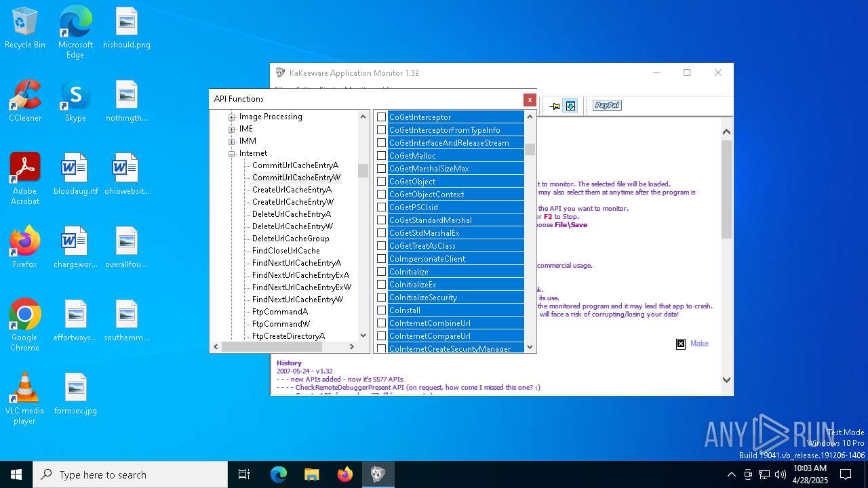The width and height of the screenshot is (868, 488).
Task: Click the volume tray icon
Action: (781, 474)
